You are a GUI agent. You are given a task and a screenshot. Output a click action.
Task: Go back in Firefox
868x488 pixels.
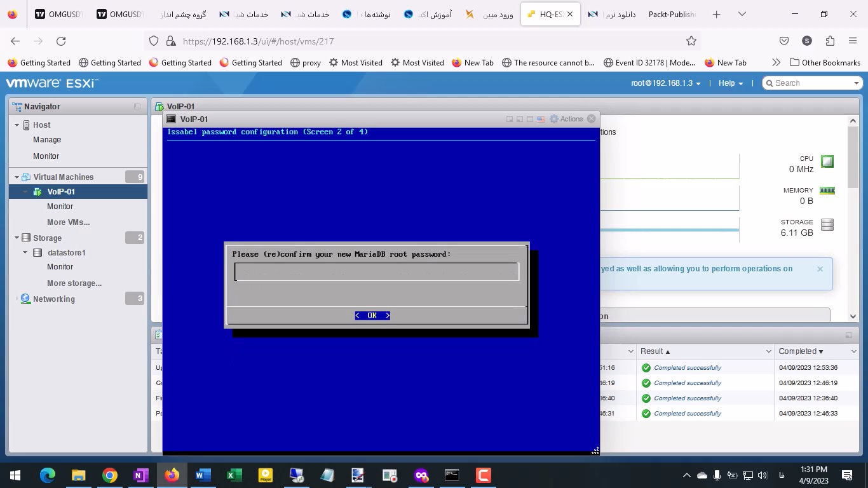(15, 41)
